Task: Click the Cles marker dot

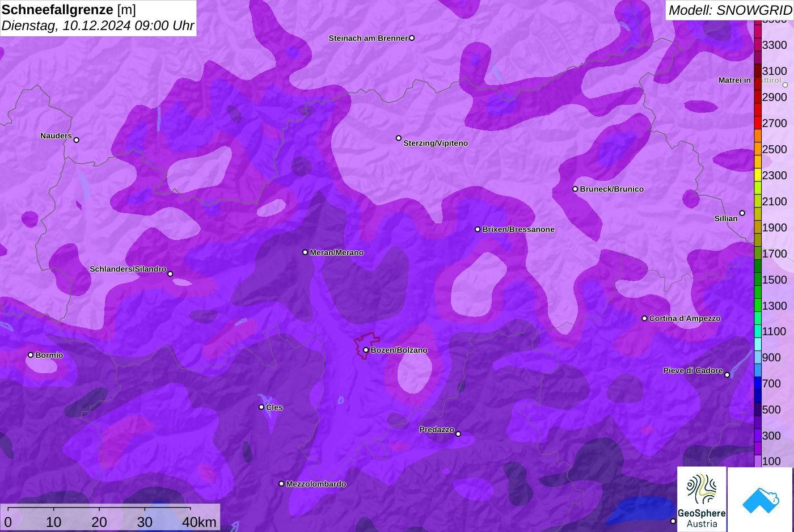Action: tap(261, 407)
